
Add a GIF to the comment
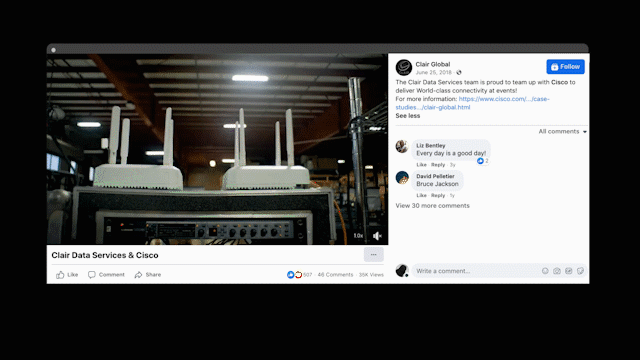pos(569,271)
